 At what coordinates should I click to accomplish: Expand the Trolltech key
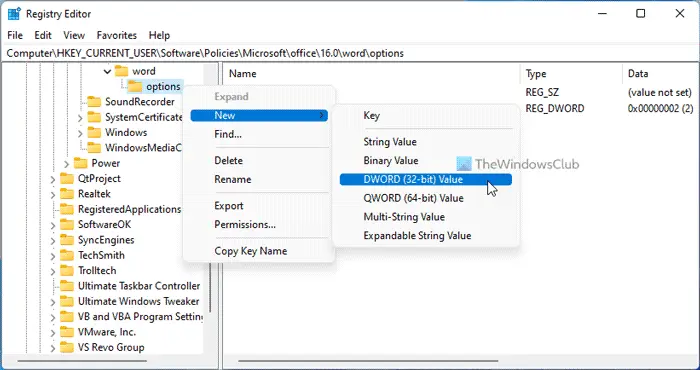[53, 271]
